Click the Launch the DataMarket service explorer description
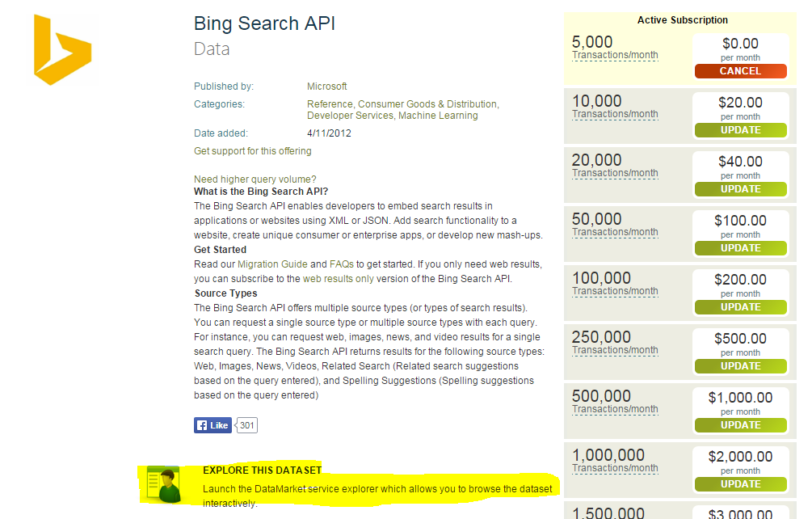Image resolution: width=812 pixels, height=519 pixels. pyautogui.click(x=377, y=496)
